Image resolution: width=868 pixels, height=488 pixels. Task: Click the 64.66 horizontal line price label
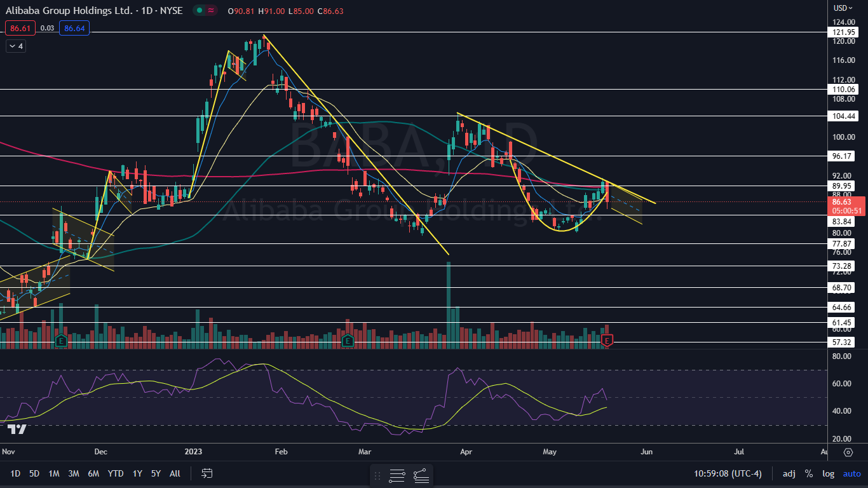pyautogui.click(x=841, y=307)
